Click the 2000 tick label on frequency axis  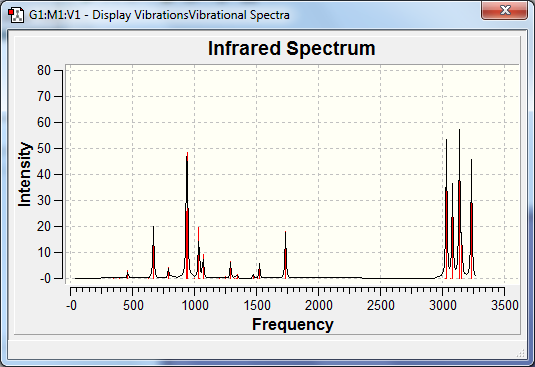click(x=319, y=305)
